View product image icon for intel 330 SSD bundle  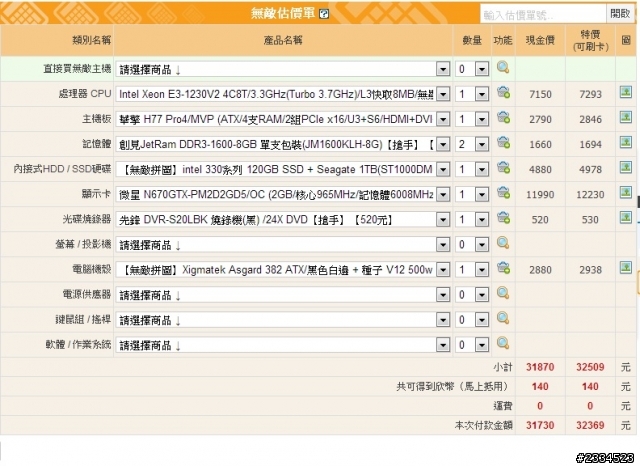tap(626, 168)
